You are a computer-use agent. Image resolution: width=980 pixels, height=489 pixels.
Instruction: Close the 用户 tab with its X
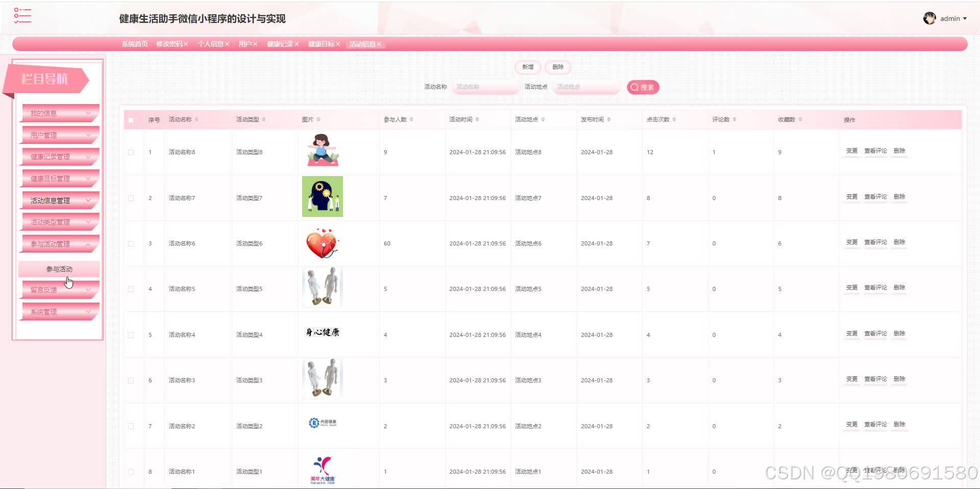(255, 44)
